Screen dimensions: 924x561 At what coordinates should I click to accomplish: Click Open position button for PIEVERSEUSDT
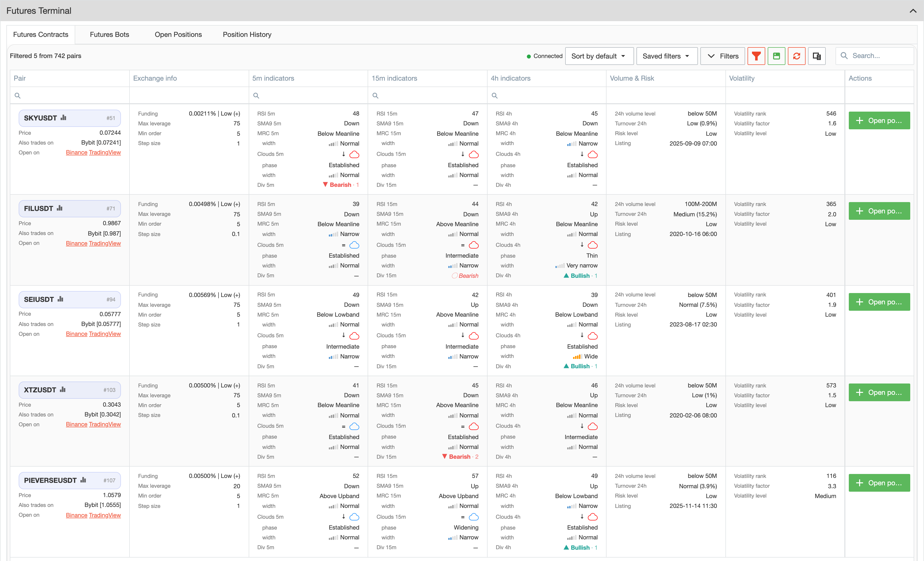pos(879,483)
